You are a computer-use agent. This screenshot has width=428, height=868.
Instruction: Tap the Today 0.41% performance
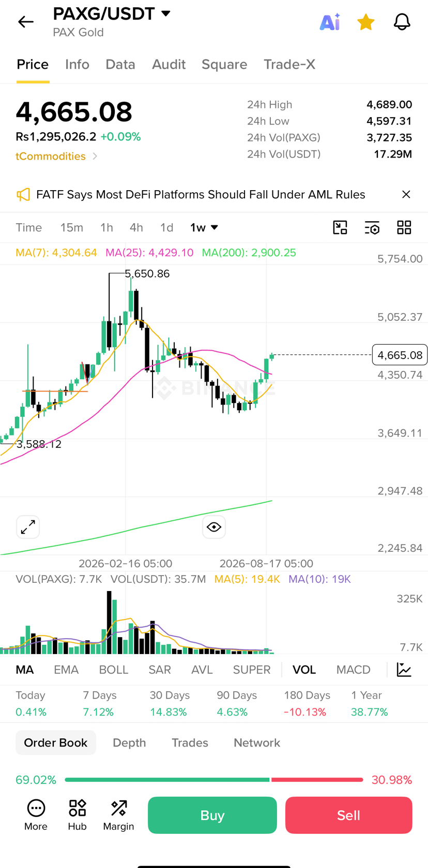[x=31, y=704]
